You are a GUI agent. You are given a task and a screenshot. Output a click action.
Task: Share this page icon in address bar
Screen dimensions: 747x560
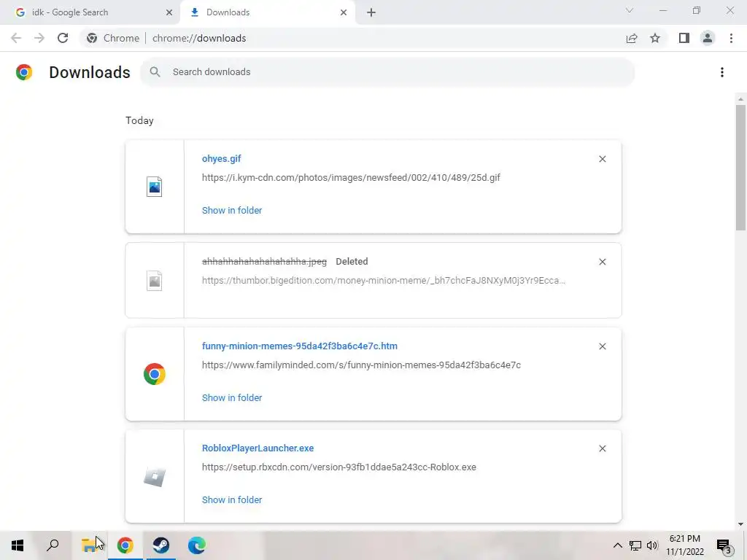tap(632, 38)
